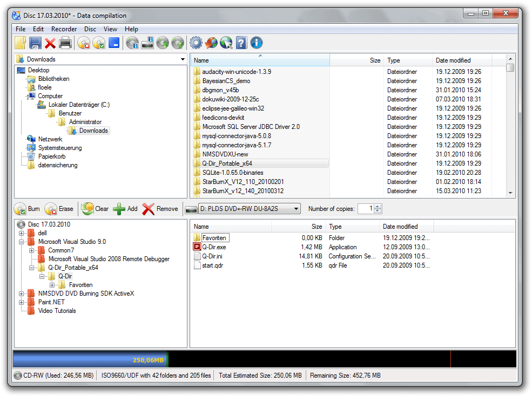Decrease the number of copies

click(x=378, y=211)
